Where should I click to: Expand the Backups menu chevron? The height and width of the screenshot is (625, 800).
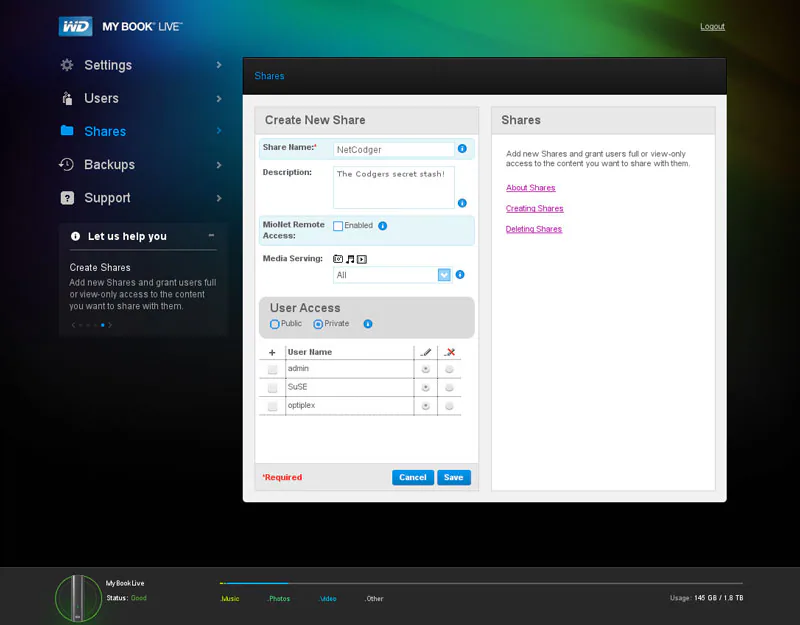click(x=219, y=165)
